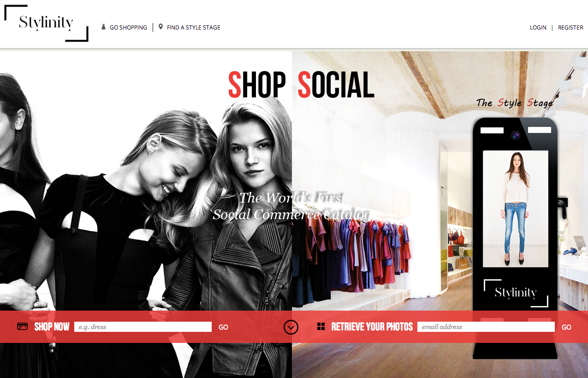The height and width of the screenshot is (378, 588).
Task: Click The Style Stage heading text
Action: [515, 103]
